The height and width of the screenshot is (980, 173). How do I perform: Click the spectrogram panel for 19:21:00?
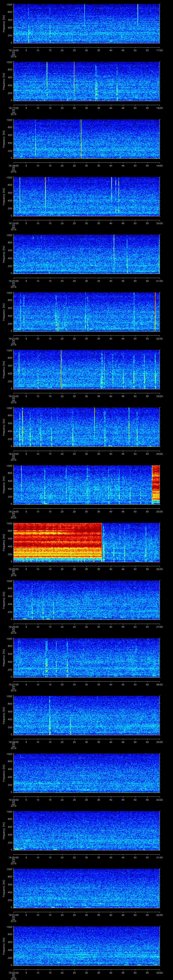point(87,312)
